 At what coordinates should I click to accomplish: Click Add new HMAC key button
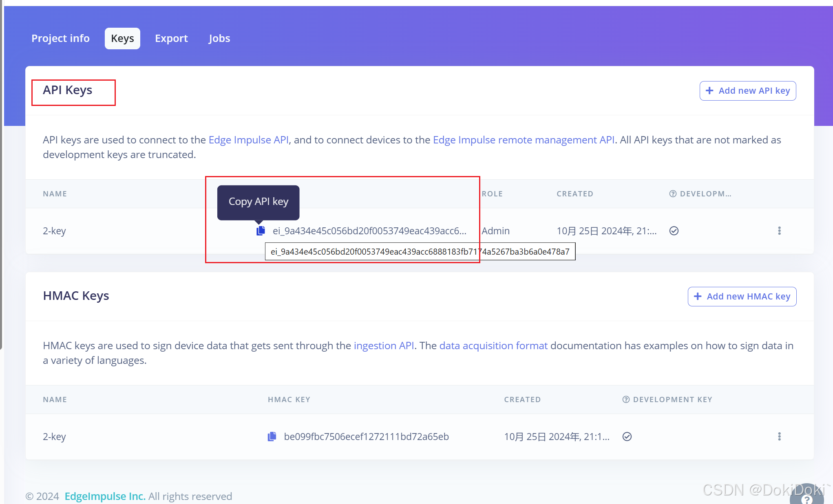742,297
